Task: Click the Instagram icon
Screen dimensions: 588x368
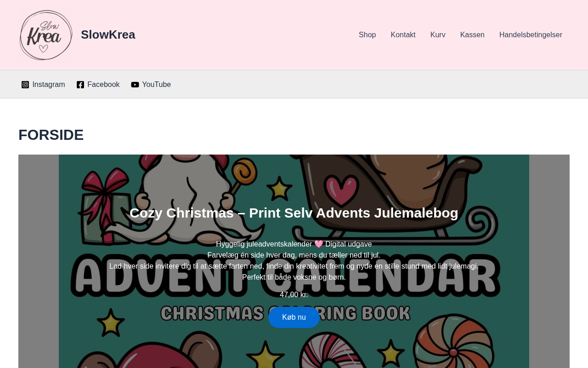Action: click(x=25, y=85)
